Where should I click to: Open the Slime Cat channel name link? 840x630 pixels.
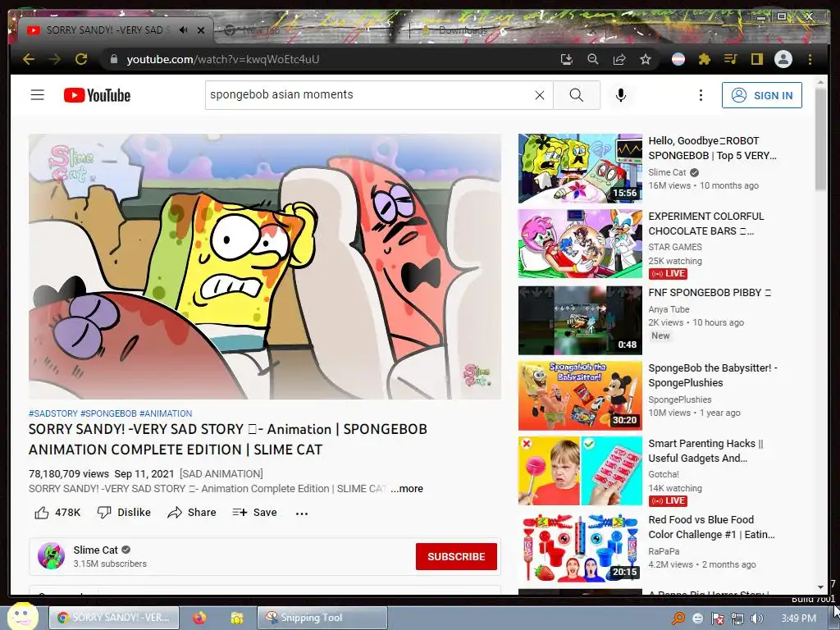95,550
